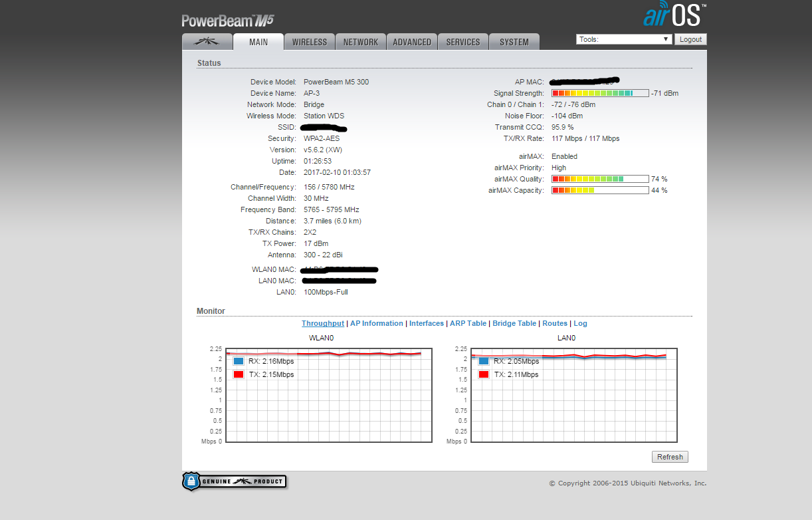This screenshot has height=520, width=812.
Task: Select antenna value 300 - 22 dBi
Action: pyautogui.click(x=324, y=255)
